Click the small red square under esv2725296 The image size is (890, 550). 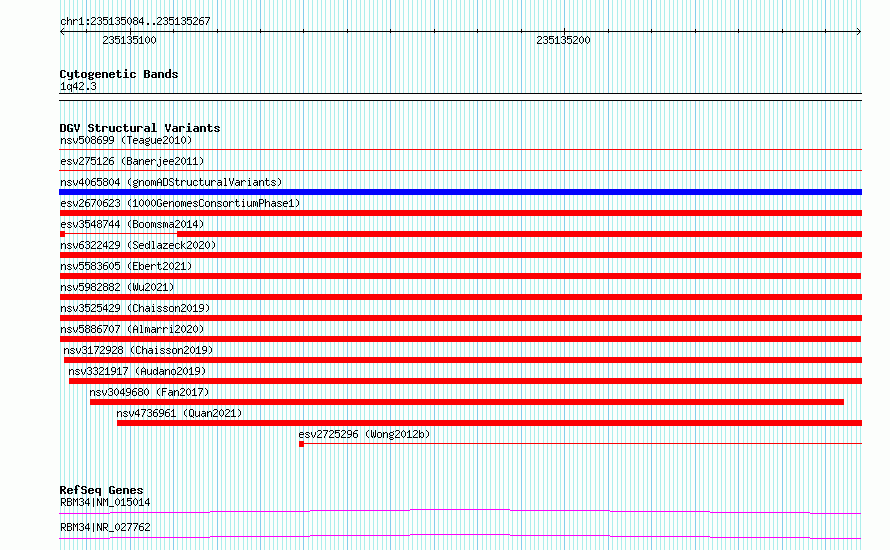coord(301,444)
